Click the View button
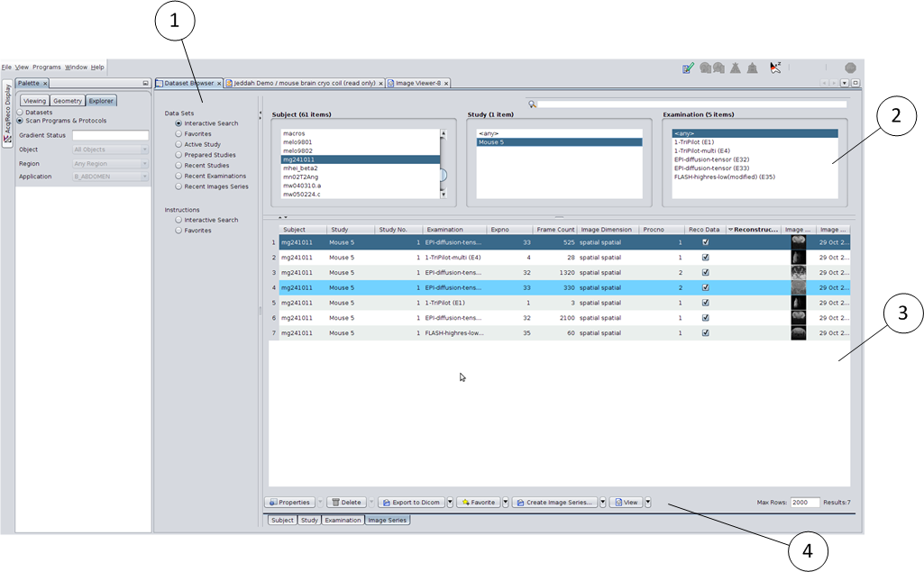The height and width of the screenshot is (572, 924). click(x=627, y=503)
